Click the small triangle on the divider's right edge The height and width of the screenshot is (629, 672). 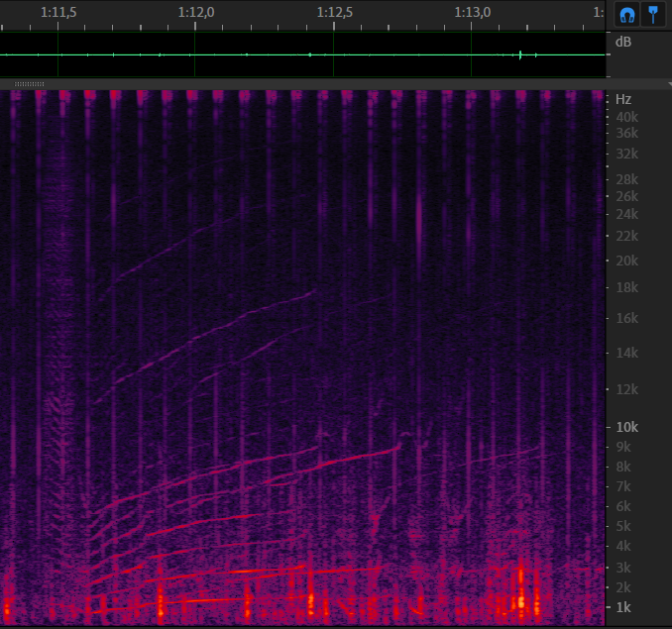669,84
